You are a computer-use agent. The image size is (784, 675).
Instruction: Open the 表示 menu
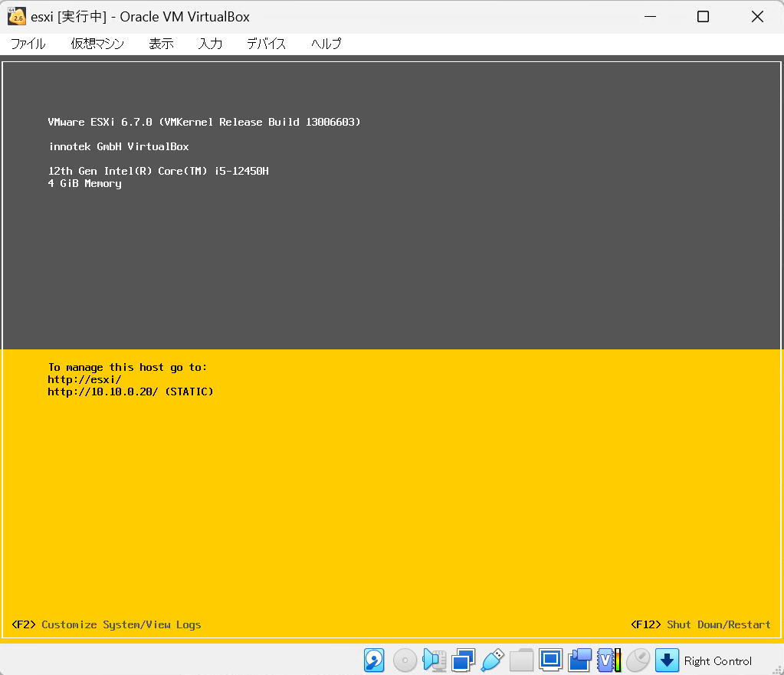click(x=161, y=44)
